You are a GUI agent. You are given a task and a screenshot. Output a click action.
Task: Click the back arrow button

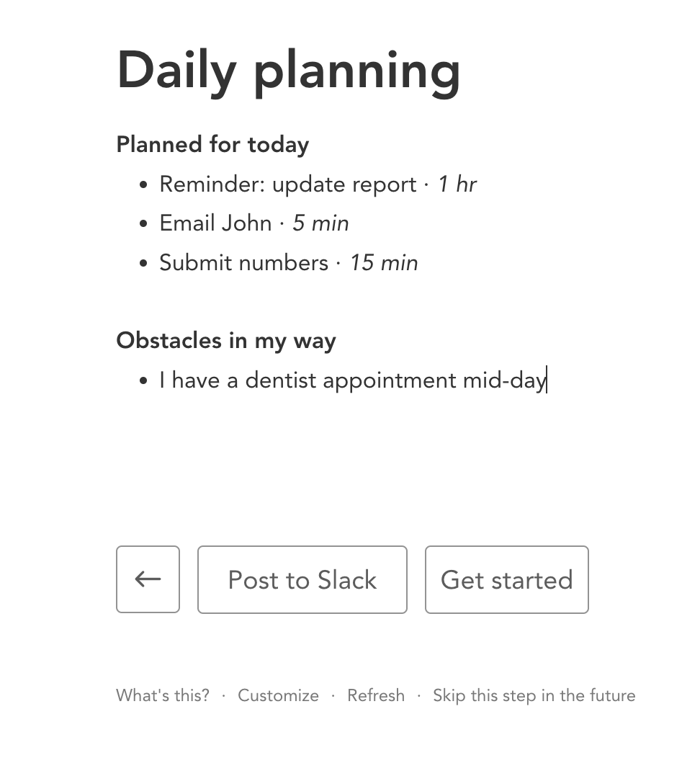pyautogui.click(x=148, y=579)
